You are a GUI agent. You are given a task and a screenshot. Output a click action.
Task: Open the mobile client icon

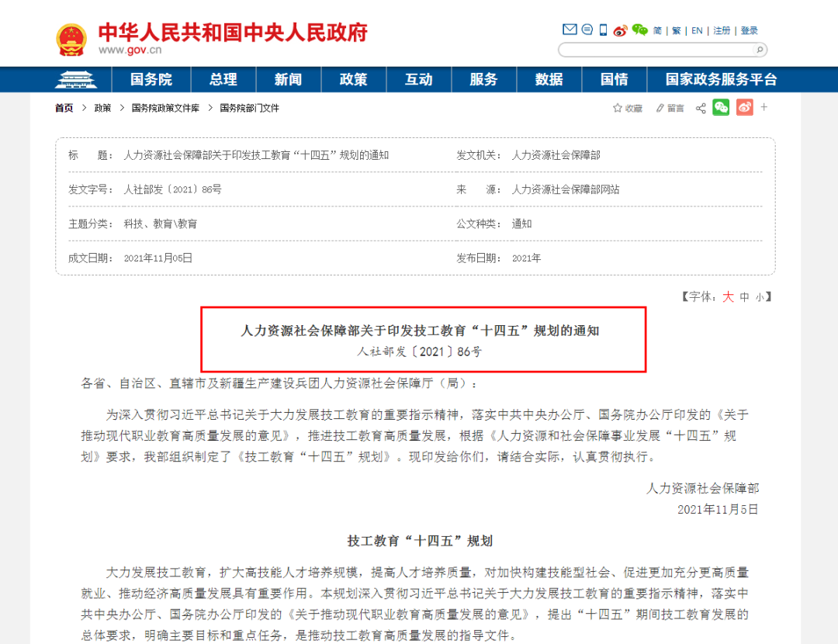[x=602, y=30]
